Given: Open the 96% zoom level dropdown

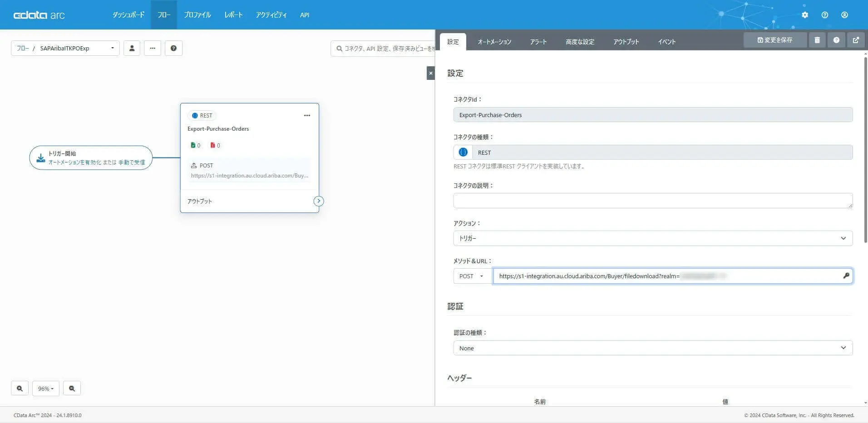Looking at the screenshot, I should click(46, 389).
